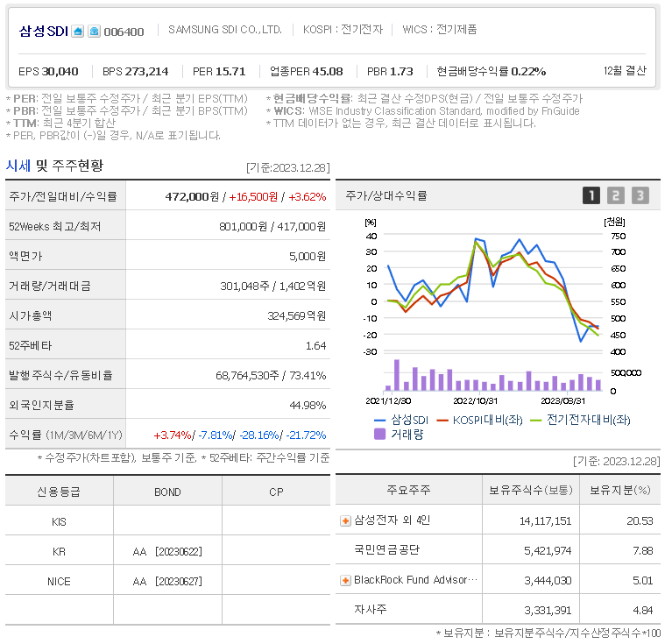
Task: Click the PER 15.71 value
Action: coord(231,72)
